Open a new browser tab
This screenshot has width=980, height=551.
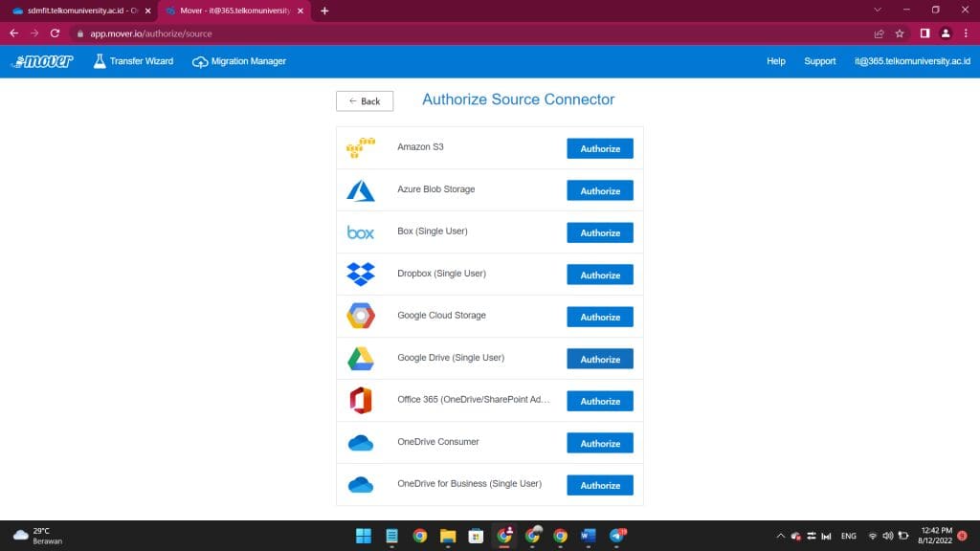tap(324, 11)
